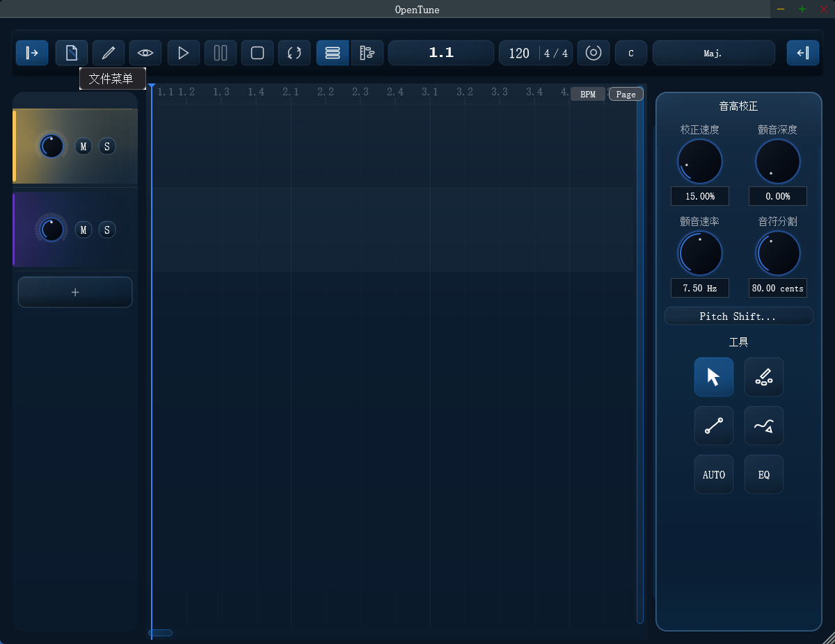Screen dimensions: 835x644
Task: Toggle the metronome circle icon
Action: pyautogui.click(x=594, y=53)
